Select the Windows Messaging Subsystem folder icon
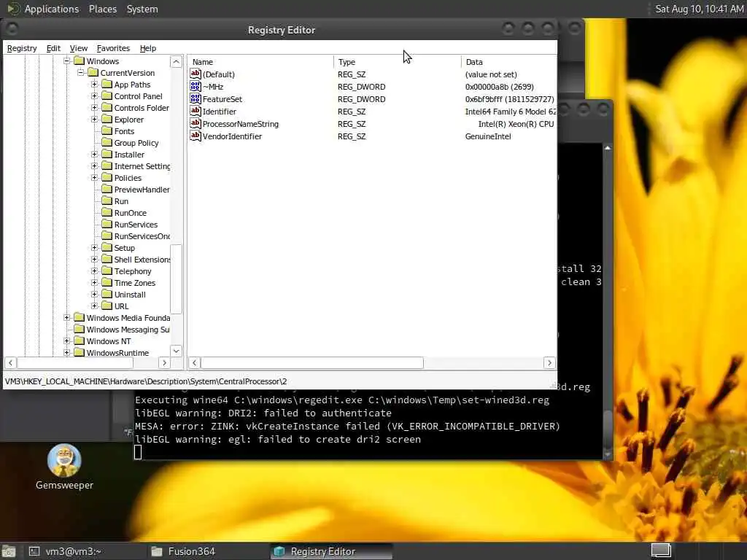The image size is (747, 560). (x=79, y=330)
